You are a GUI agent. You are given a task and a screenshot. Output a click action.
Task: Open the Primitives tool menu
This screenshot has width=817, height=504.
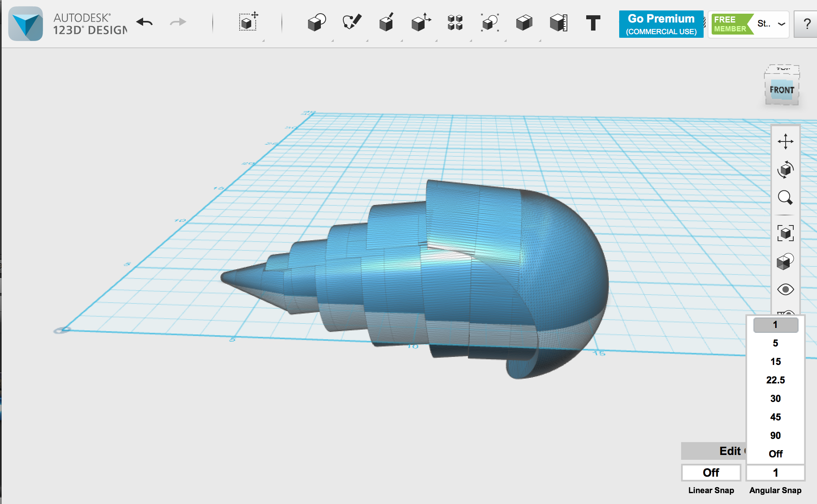(x=317, y=23)
